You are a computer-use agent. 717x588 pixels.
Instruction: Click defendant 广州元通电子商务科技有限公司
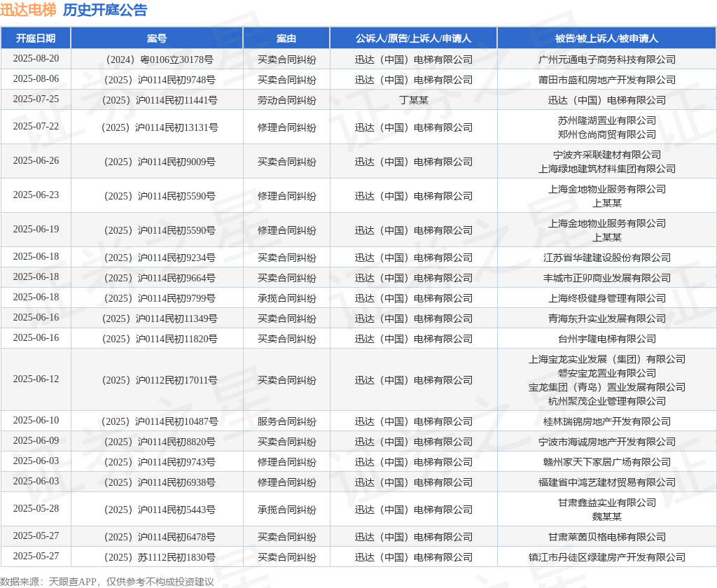coord(607,59)
